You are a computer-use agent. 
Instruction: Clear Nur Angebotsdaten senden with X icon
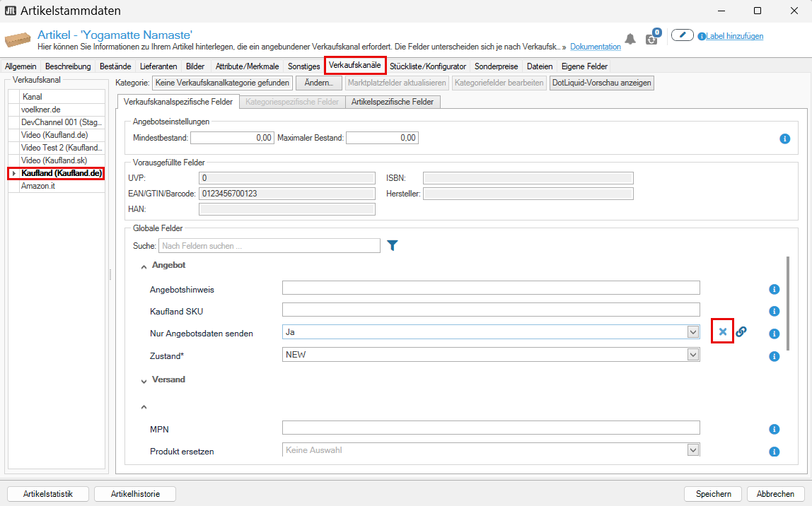722,332
